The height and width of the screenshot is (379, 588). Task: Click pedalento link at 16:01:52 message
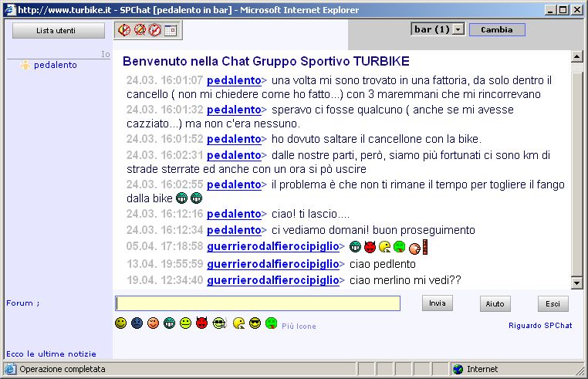click(234, 139)
